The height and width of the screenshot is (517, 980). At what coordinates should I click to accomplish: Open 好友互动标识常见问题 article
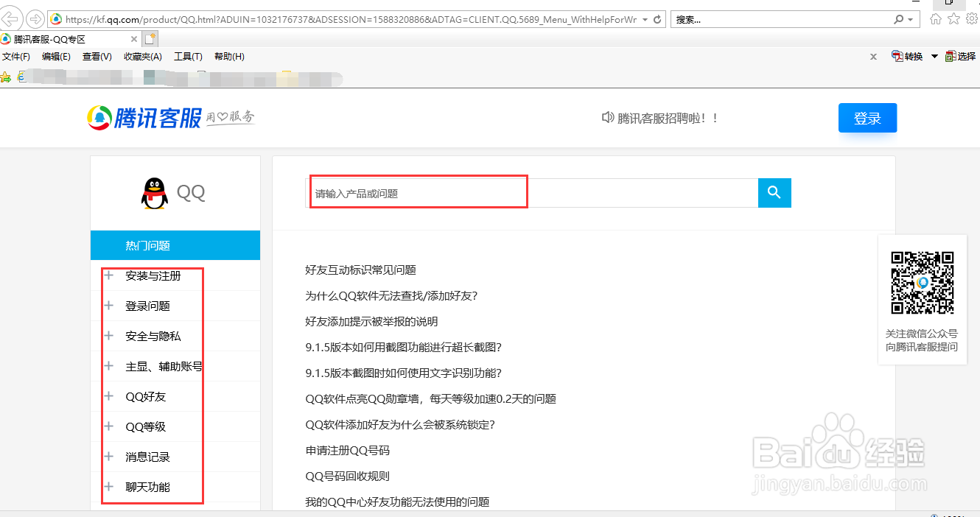click(x=361, y=270)
